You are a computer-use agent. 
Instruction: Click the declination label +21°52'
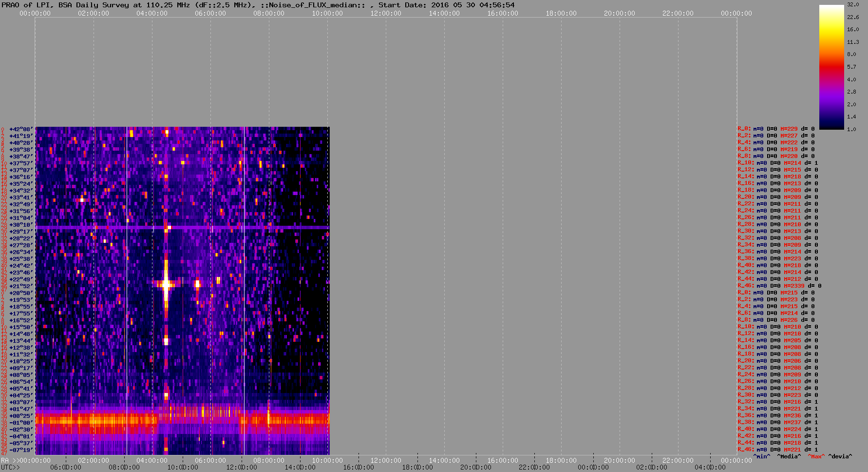pyautogui.click(x=21, y=286)
